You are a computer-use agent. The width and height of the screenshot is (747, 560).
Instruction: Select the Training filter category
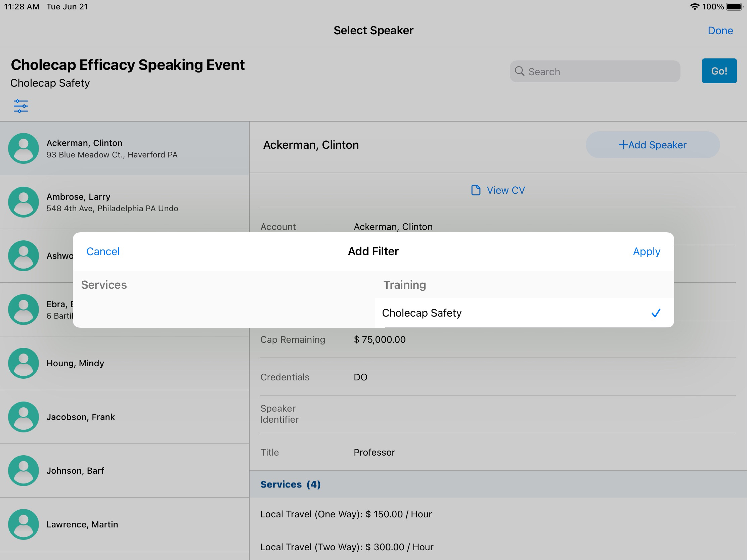(x=404, y=285)
